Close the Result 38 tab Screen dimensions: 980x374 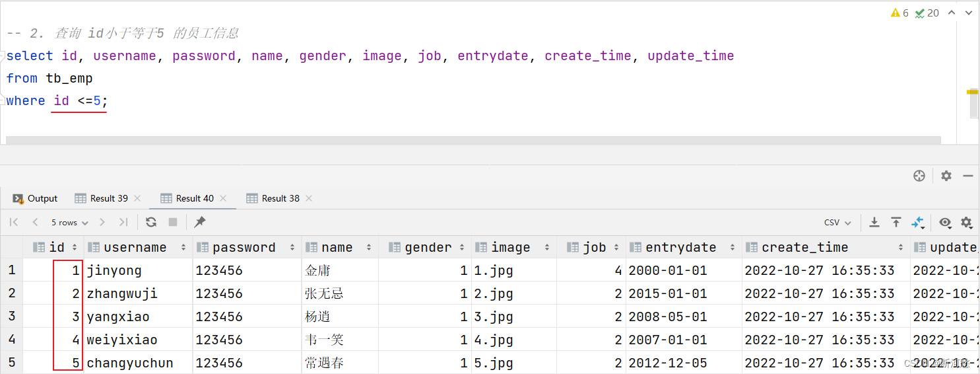(309, 198)
